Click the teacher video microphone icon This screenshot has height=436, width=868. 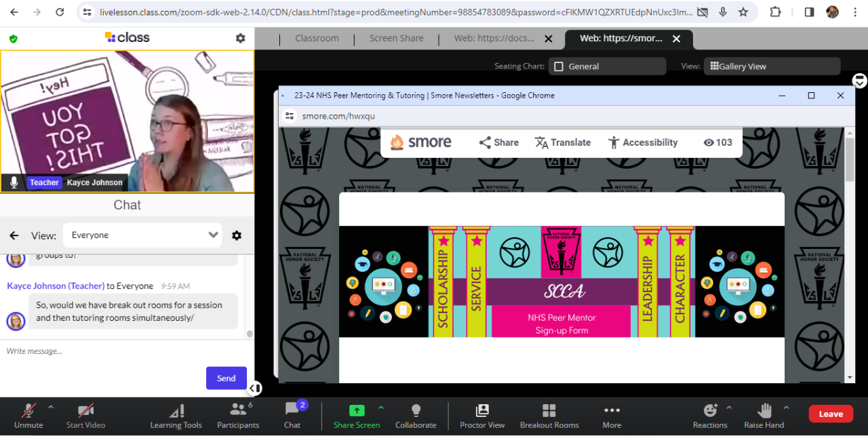pyautogui.click(x=13, y=182)
